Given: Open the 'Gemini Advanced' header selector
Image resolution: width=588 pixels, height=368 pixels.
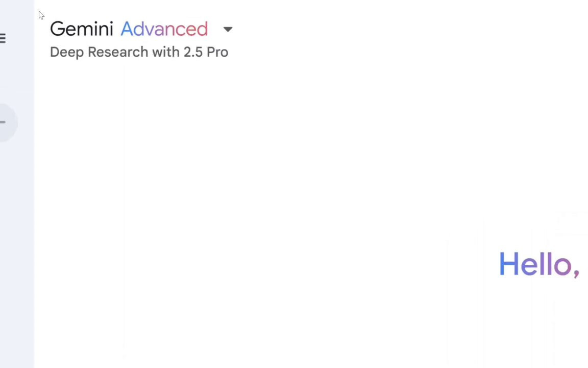Looking at the screenshot, I should [x=141, y=29].
